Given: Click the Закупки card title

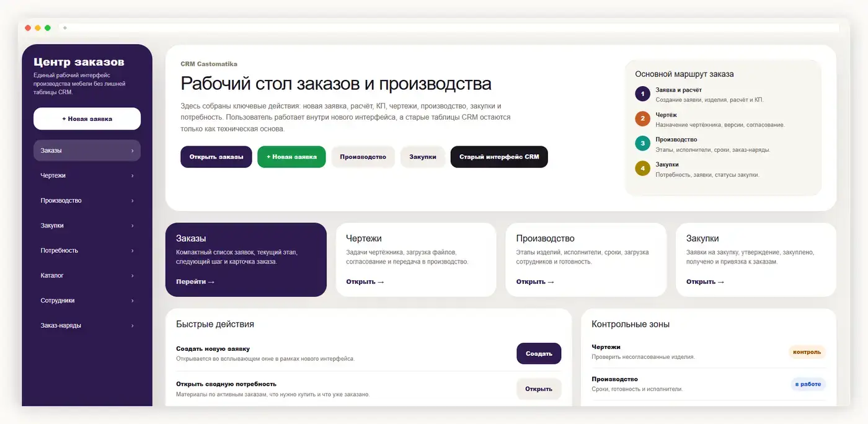Looking at the screenshot, I should 702,238.
